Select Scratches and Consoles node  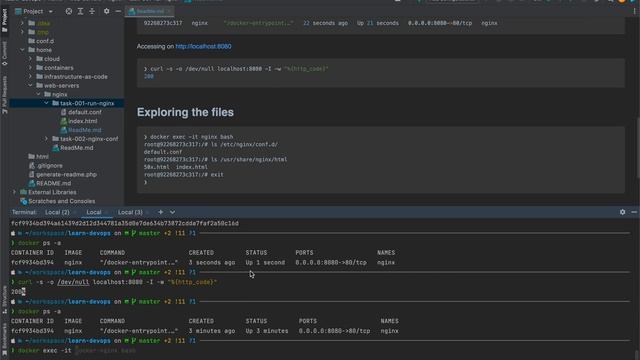point(58,201)
